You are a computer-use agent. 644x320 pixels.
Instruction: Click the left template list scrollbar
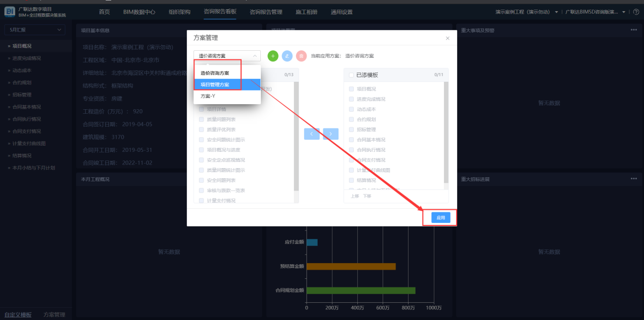click(296, 137)
